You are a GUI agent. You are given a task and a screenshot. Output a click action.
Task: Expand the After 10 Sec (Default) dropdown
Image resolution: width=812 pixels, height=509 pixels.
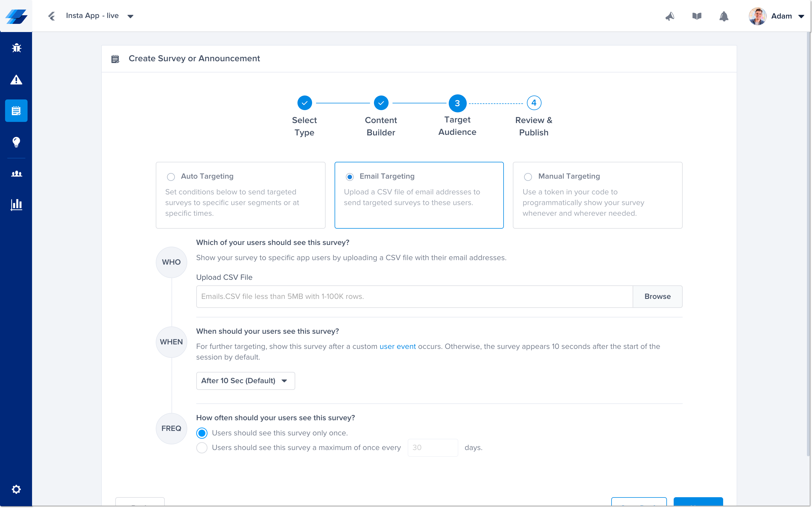point(245,381)
